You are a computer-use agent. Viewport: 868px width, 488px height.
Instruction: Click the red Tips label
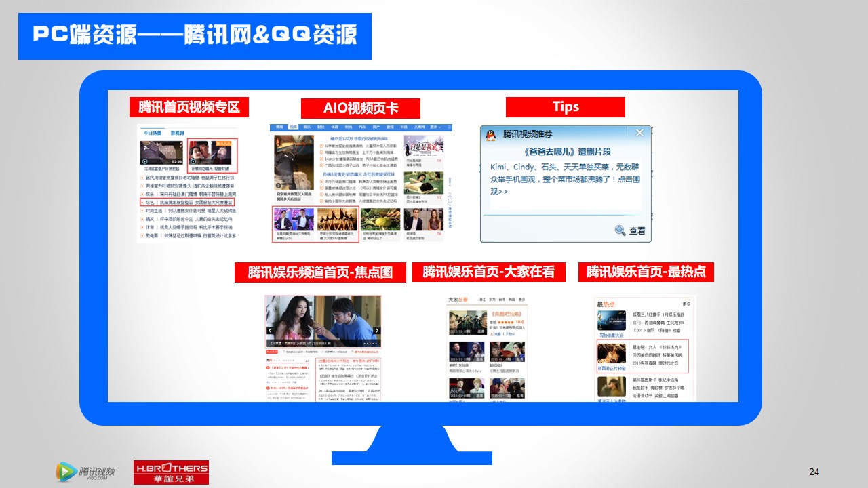[x=566, y=107]
